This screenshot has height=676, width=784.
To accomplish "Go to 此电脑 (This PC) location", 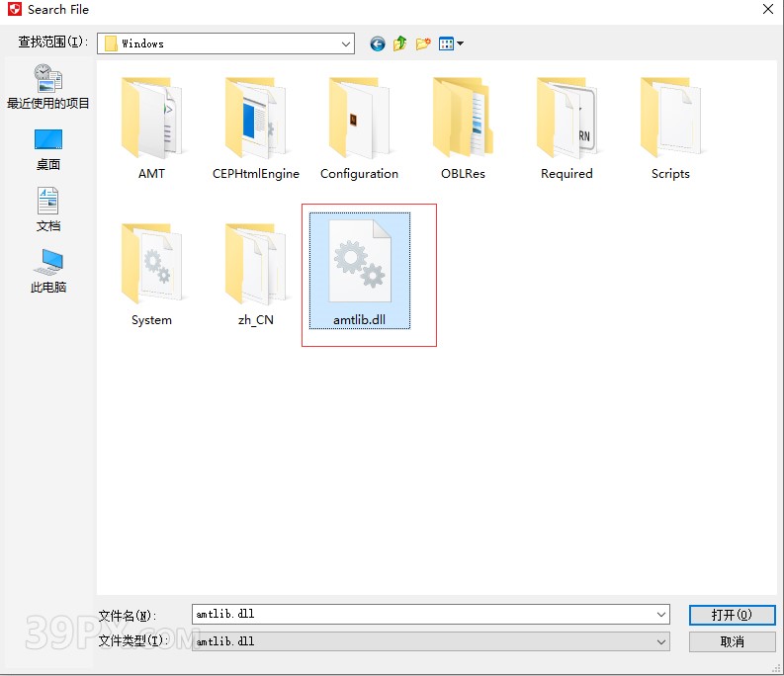I will tap(48, 272).
